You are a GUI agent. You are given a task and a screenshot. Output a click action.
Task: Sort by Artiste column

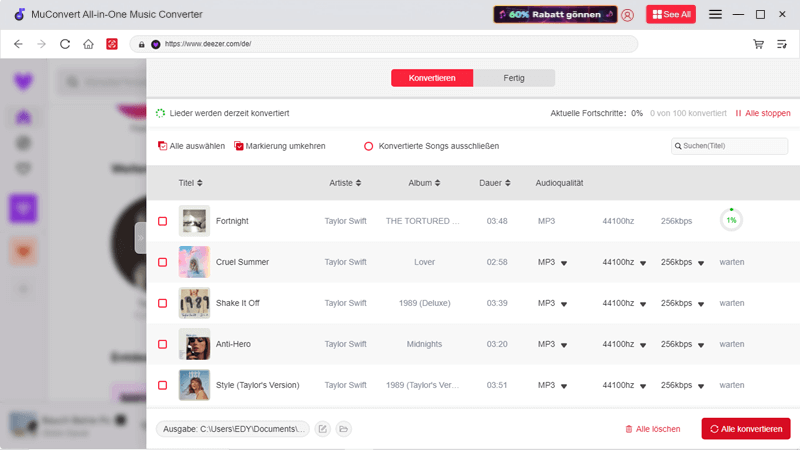pyautogui.click(x=345, y=183)
